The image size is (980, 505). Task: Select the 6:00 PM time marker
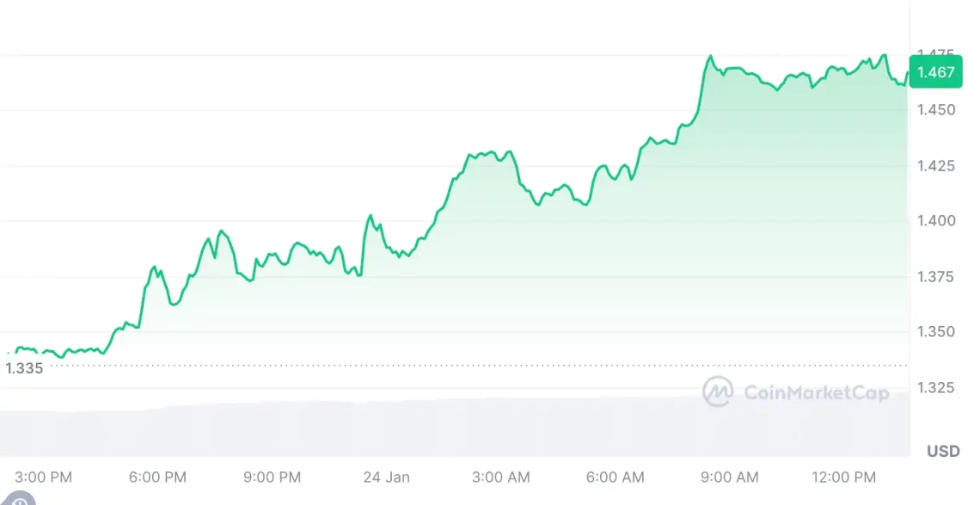[x=158, y=477]
